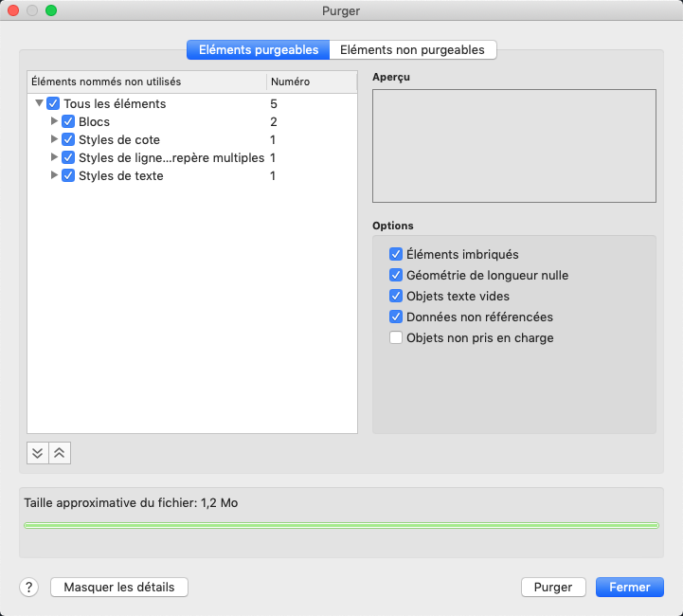
Task: Click Masquer les détails button
Action: point(119,588)
